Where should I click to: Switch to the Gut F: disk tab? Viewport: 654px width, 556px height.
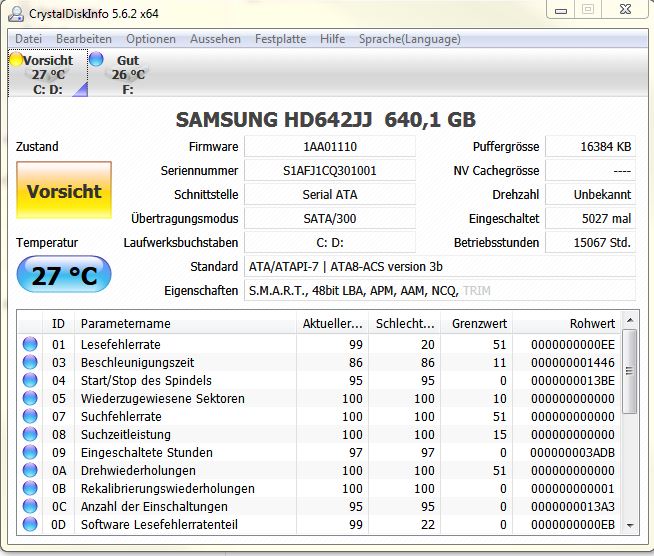click(127, 74)
